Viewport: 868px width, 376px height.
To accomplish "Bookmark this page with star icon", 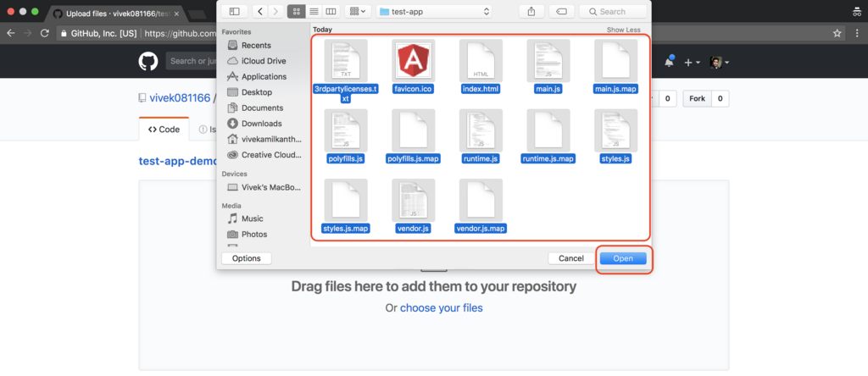I will [837, 33].
